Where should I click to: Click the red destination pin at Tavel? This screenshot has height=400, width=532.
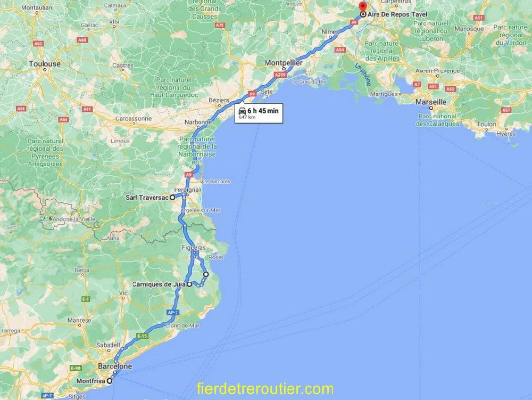[x=363, y=7]
